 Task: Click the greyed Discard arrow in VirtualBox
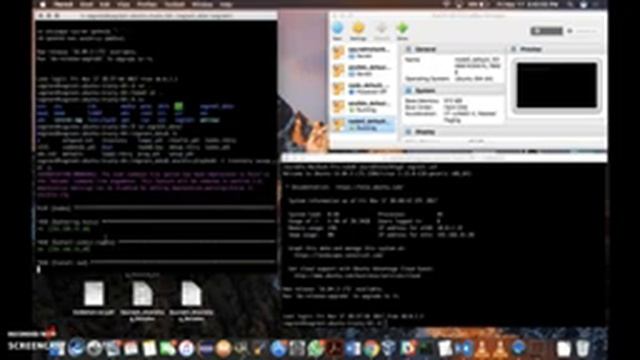point(381,29)
